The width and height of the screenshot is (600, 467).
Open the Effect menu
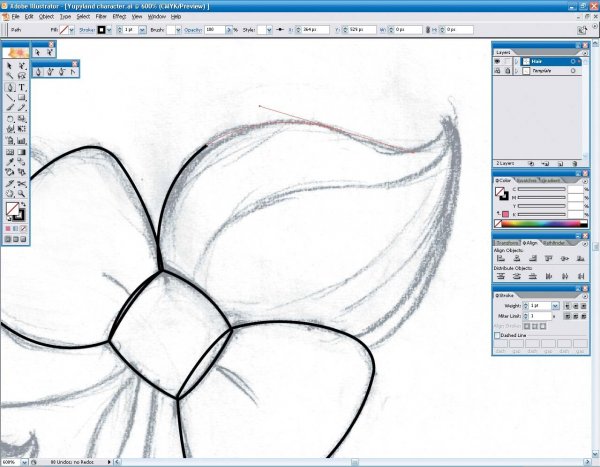pyautogui.click(x=119, y=17)
